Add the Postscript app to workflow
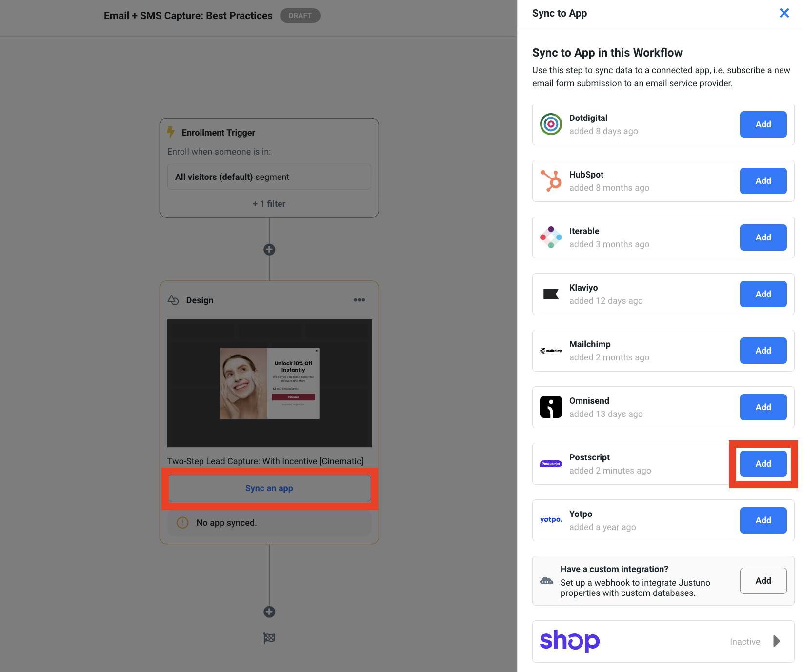Image resolution: width=803 pixels, height=672 pixels. (763, 464)
